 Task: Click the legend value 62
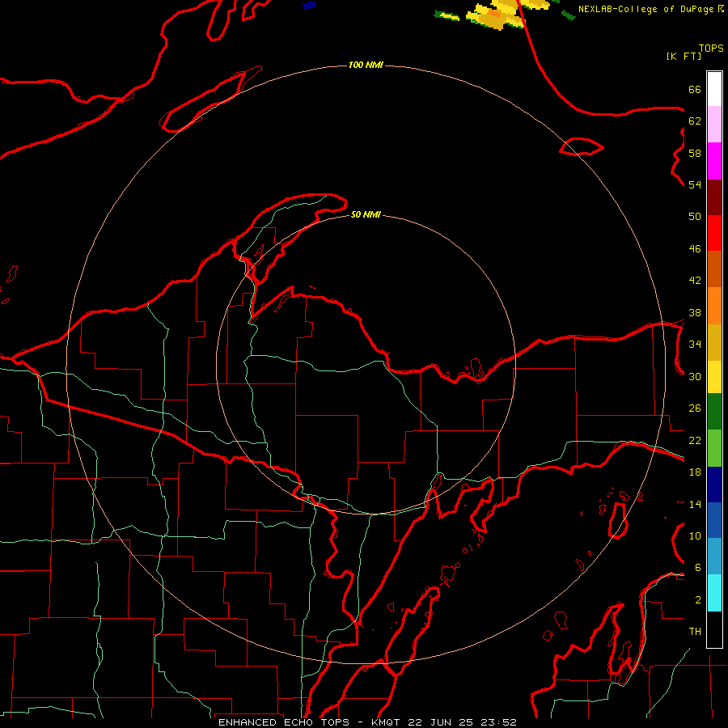tap(695, 121)
